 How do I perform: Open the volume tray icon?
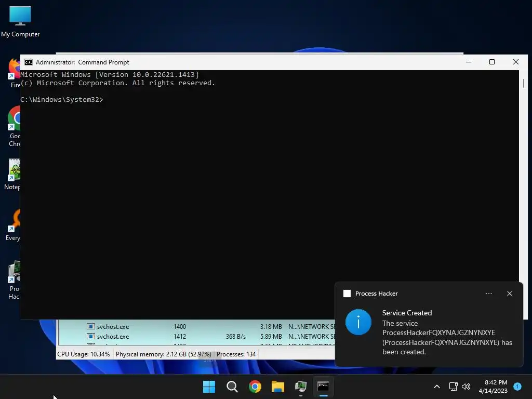(x=466, y=387)
